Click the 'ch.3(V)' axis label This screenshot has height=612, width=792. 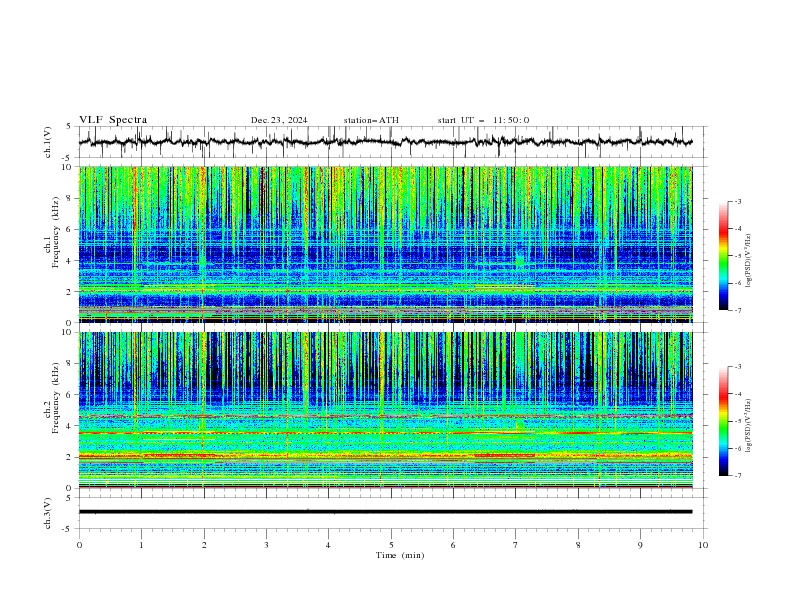tap(48, 513)
